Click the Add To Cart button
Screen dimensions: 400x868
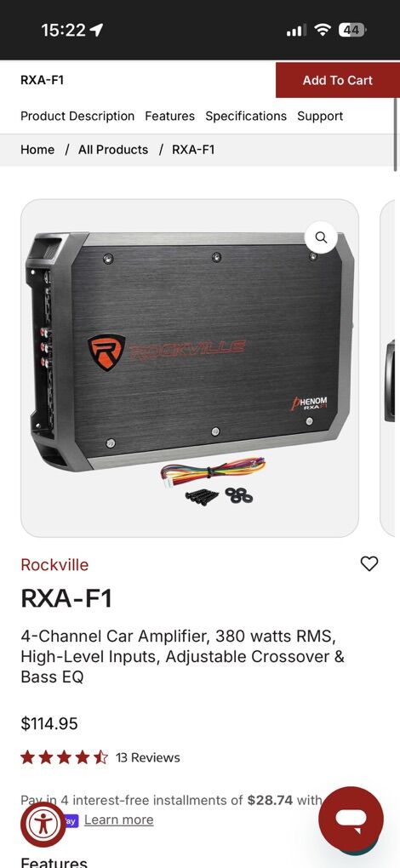[x=338, y=80]
